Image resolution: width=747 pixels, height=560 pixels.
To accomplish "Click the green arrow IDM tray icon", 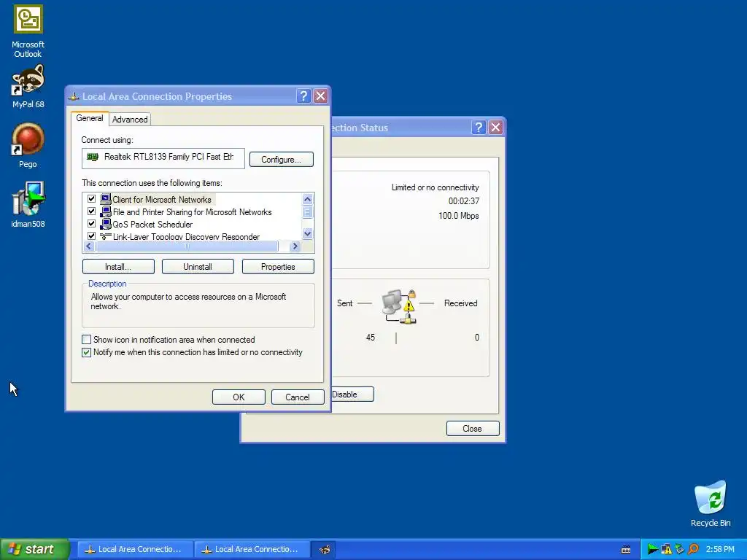I will (652, 549).
